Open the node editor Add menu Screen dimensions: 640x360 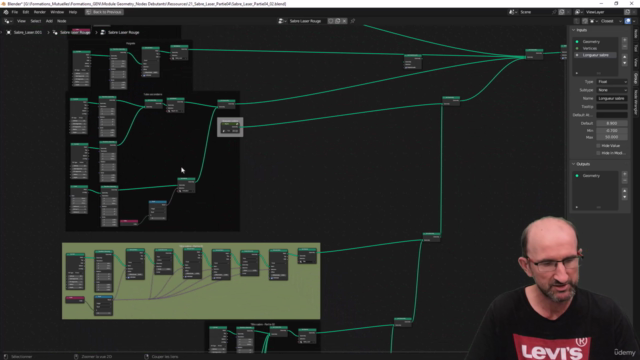click(x=49, y=21)
